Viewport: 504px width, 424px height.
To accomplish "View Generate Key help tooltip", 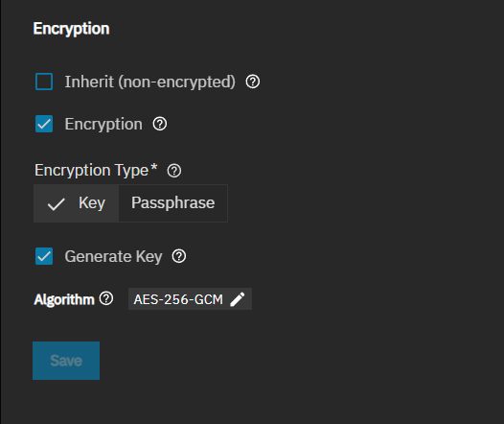I will tap(179, 256).
